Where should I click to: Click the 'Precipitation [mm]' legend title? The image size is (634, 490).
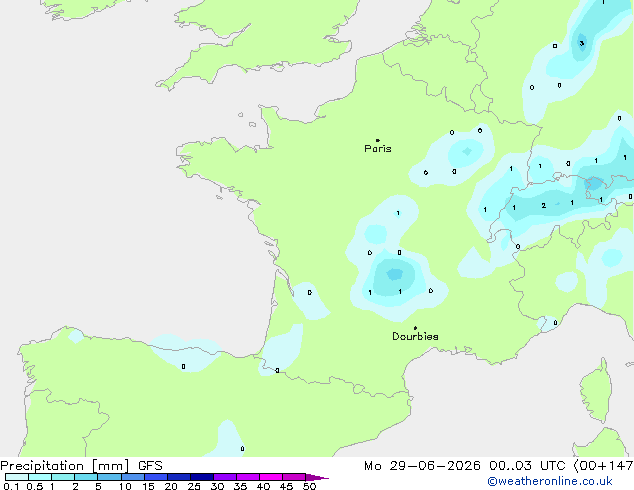click(65, 466)
